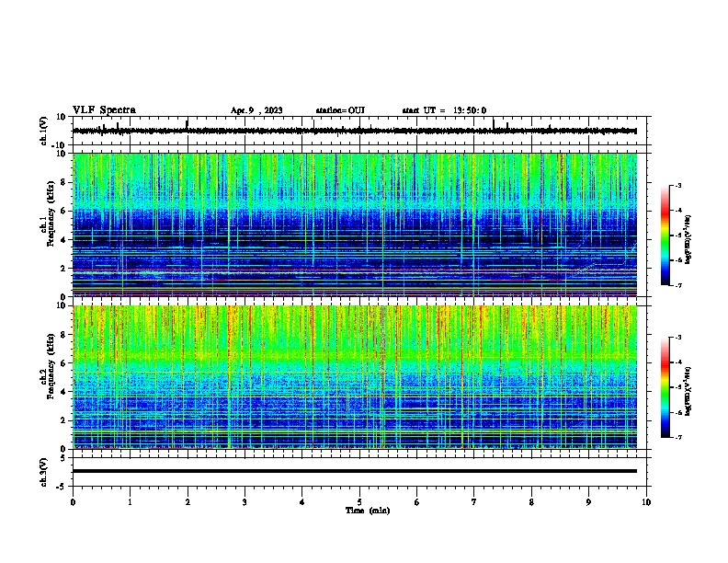Click the "-7" label on ch.1 color bar
This screenshot has width=728, height=563.
pyautogui.click(x=677, y=285)
